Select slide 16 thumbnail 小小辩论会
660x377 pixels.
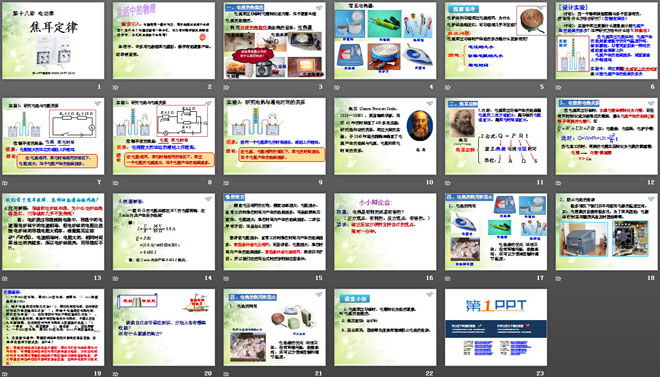click(x=385, y=231)
